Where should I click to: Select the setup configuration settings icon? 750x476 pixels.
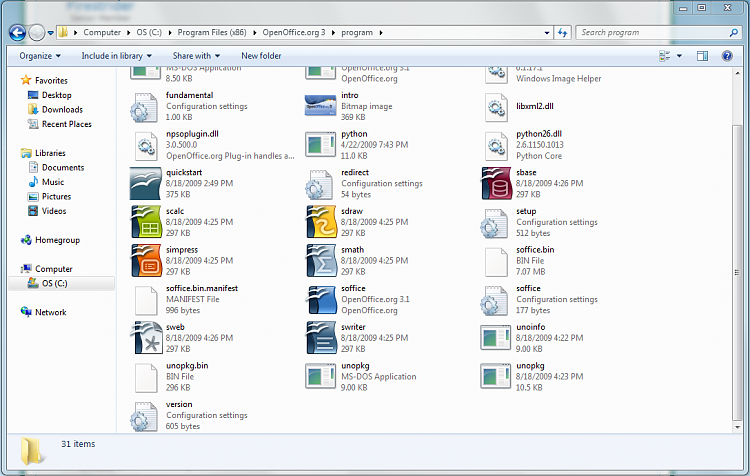coord(494,223)
